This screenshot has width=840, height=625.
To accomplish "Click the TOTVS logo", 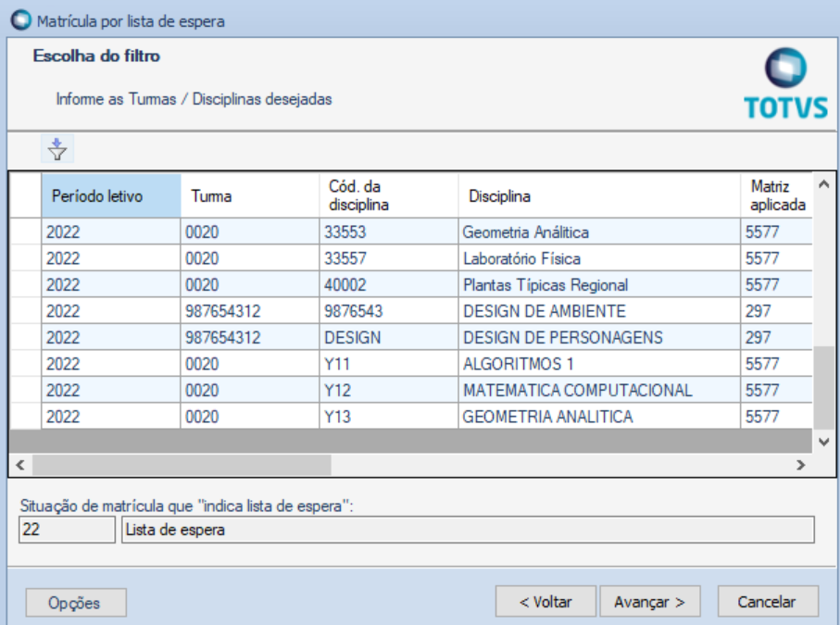I will tap(785, 83).
